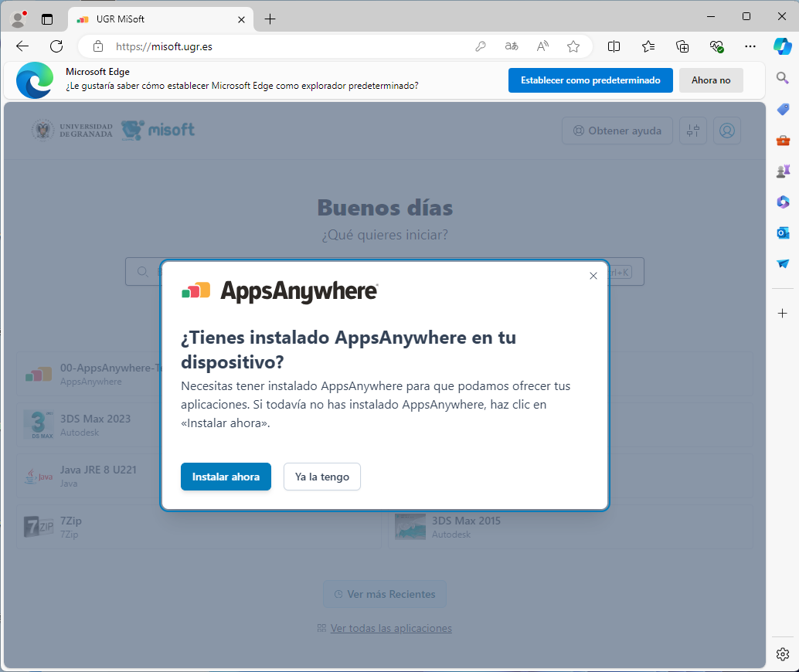Click the Obtener ayuda button
The height and width of the screenshot is (672, 799).
click(x=617, y=131)
